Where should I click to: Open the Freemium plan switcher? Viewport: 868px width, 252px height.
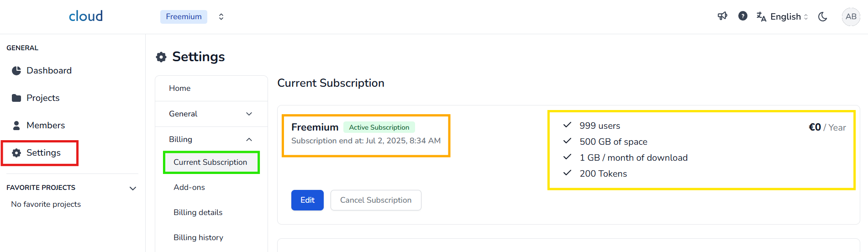coord(221,17)
